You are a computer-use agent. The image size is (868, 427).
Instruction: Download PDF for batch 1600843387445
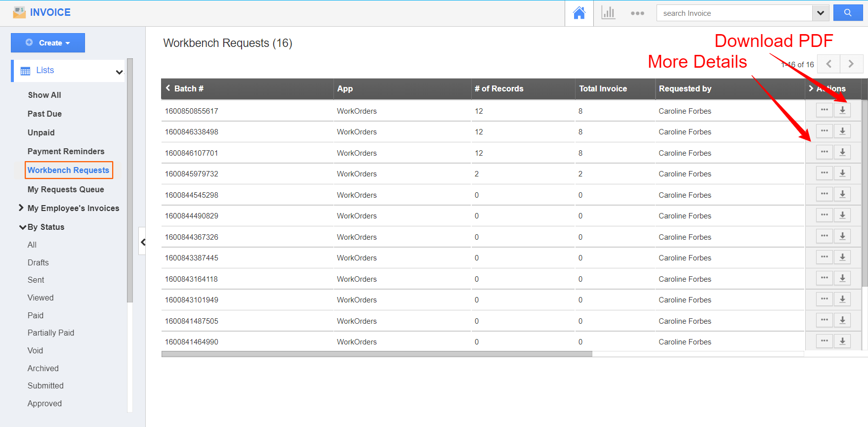click(x=842, y=257)
